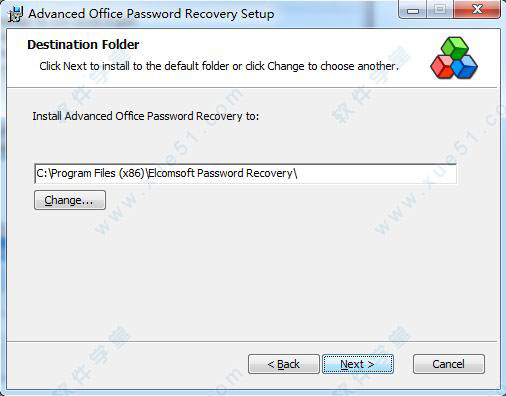
Task: Click the 'Advanced Office Password Recovery Setup' title text
Action: coord(151,14)
